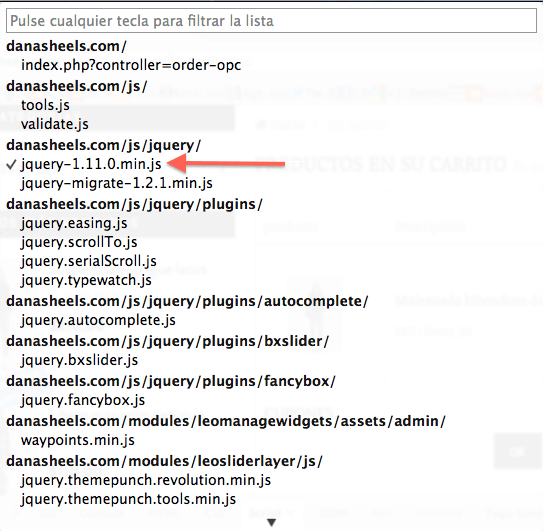Select jquery.easing.js plugin file
The height and width of the screenshot is (531, 543).
(x=74, y=223)
